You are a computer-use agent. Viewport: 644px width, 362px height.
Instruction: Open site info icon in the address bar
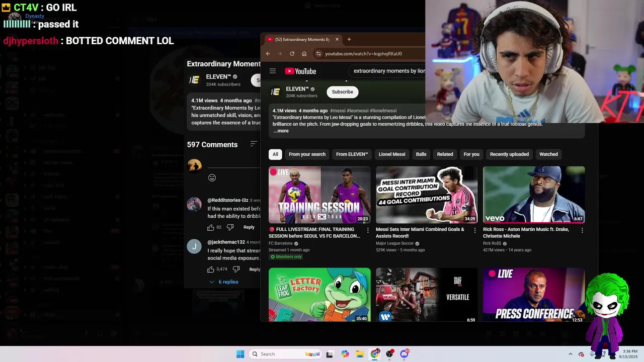click(x=318, y=54)
